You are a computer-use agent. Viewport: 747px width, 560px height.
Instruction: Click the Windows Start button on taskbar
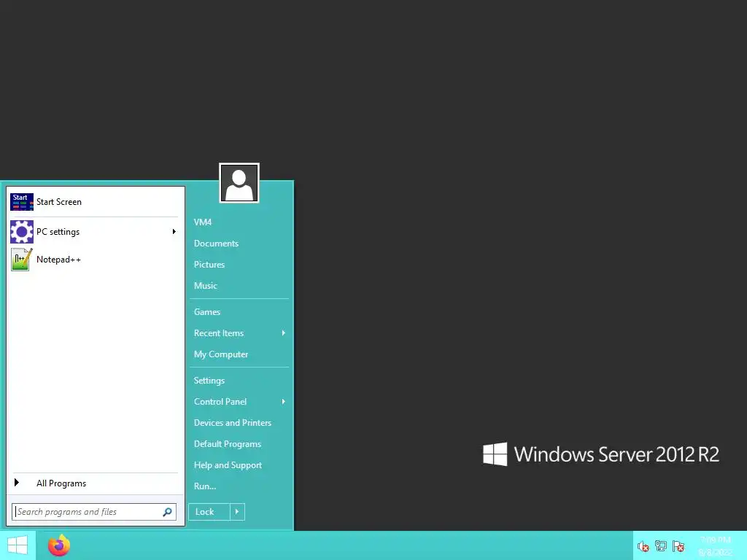point(18,545)
